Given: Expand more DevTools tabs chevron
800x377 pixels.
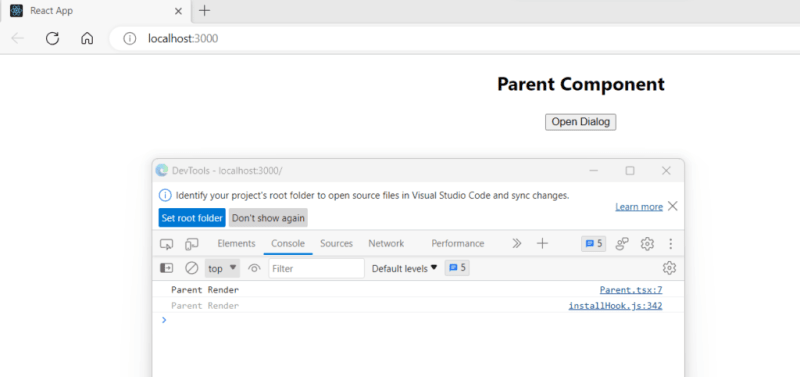Looking at the screenshot, I should [517, 244].
